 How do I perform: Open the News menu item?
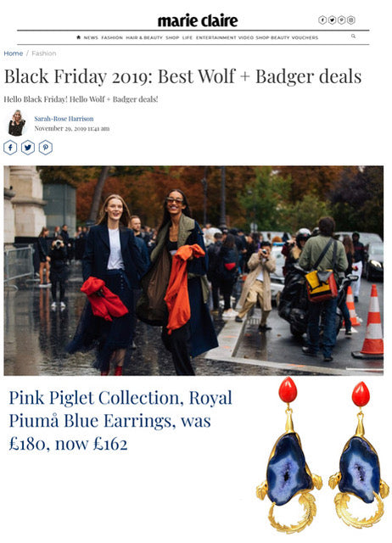(91, 37)
